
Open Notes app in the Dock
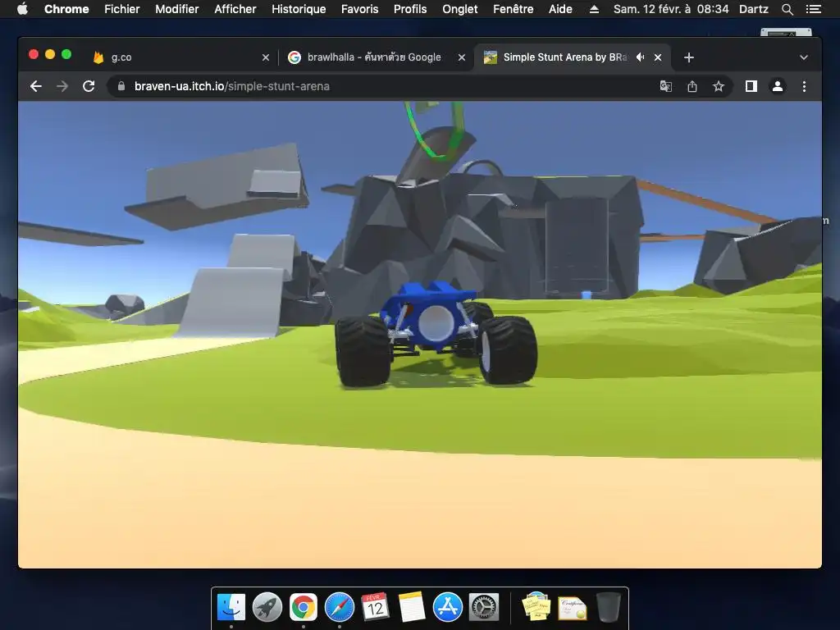tap(412, 607)
